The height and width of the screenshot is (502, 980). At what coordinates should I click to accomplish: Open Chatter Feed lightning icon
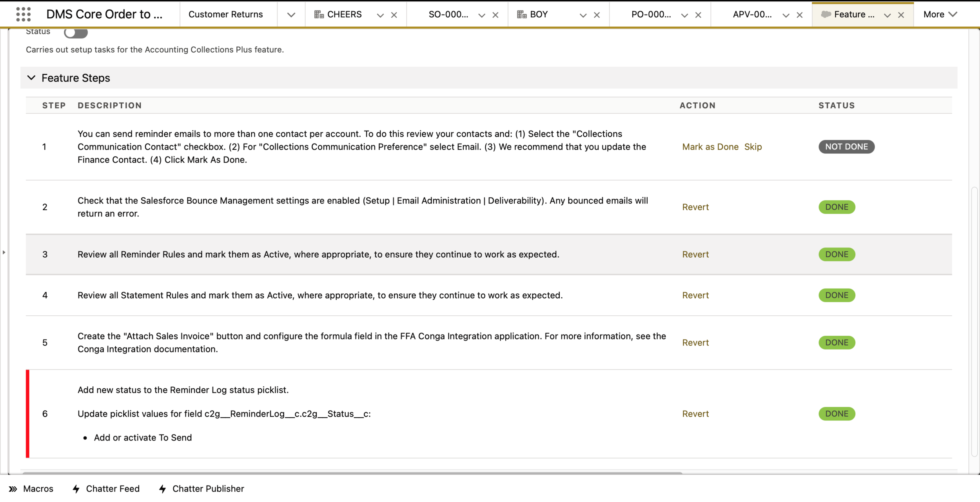(x=76, y=489)
